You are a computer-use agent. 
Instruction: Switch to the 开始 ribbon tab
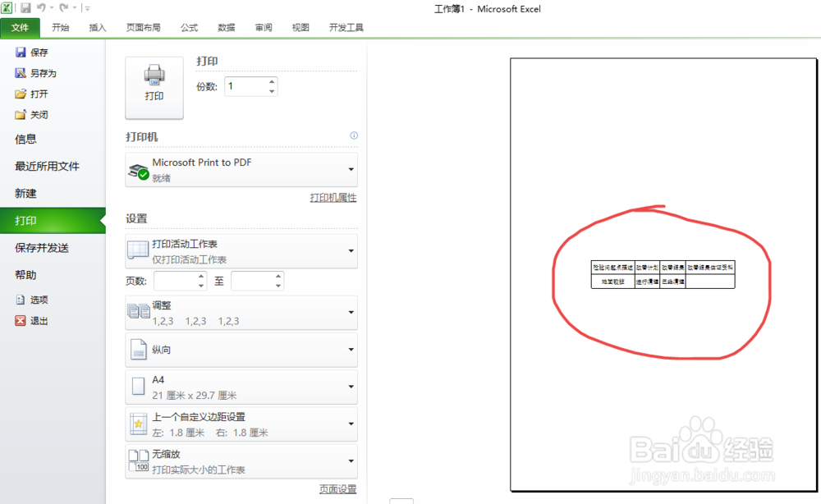tap(59, 27)
